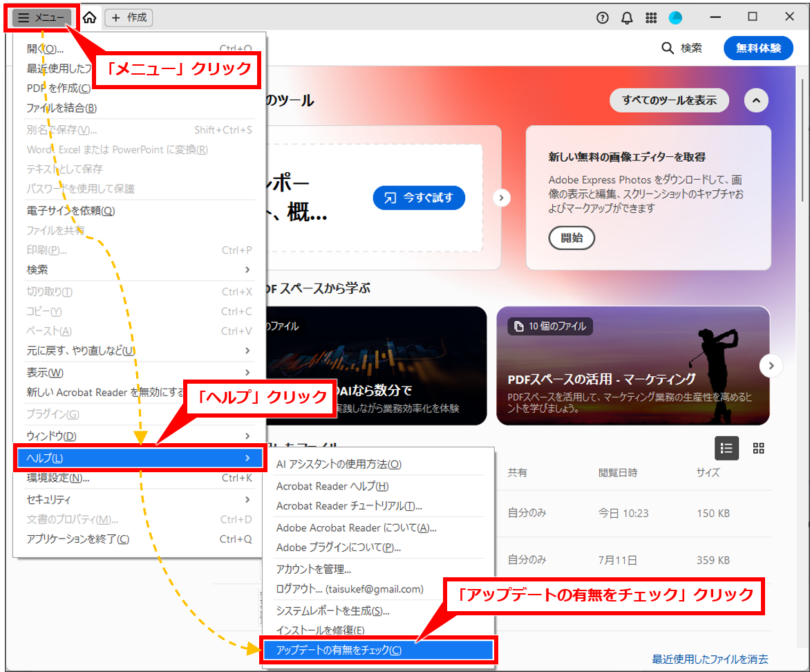This screenshot has width=810, height=672.
Task: Expand the ウィンドウ(D) submenu
Action: point(139,436)
